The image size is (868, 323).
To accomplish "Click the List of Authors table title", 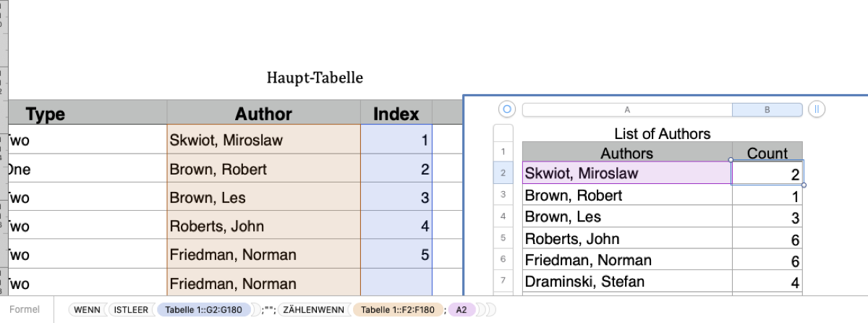I will click(x=662, y=134).
